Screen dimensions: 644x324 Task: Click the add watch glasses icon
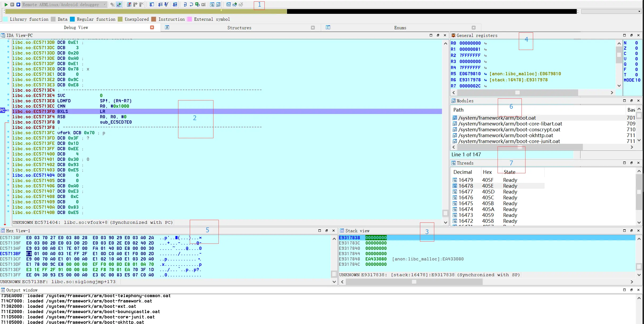235,5
